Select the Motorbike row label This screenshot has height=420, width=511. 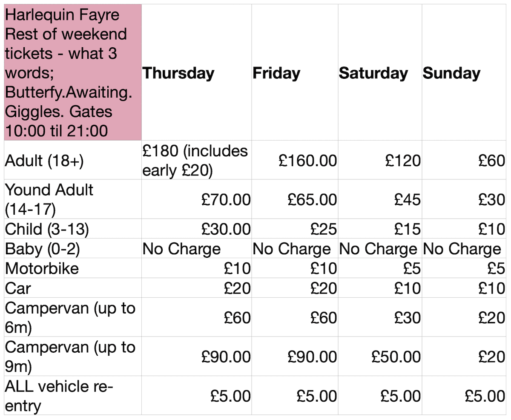click(73, 268)
